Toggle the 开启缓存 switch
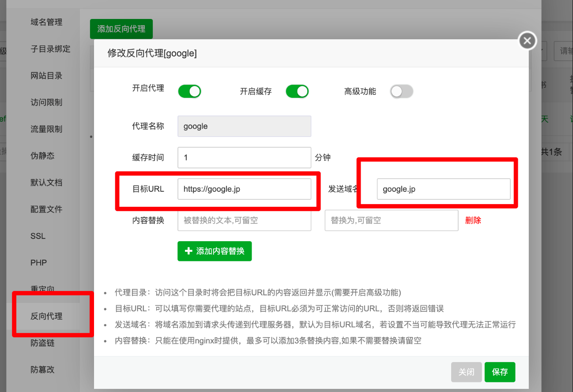Viewport: 573px width, 392px height. pyautogui.click(x=297, y=92)
